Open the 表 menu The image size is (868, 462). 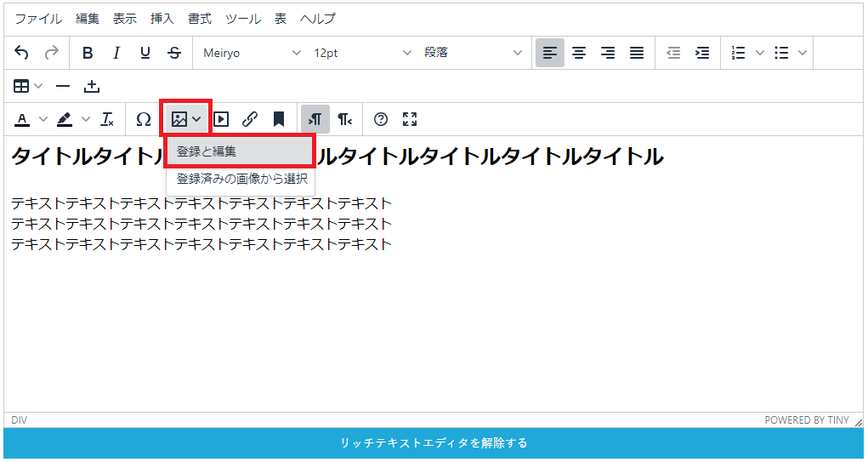(x=281, y=19)
